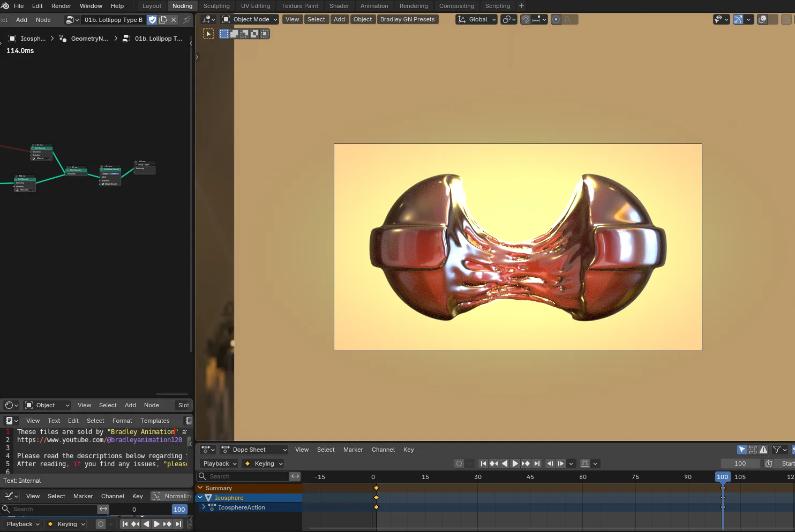Open the proportional editing falloff icon
The height and width of the screenshot is (532, 795).
tap(567, 20)
